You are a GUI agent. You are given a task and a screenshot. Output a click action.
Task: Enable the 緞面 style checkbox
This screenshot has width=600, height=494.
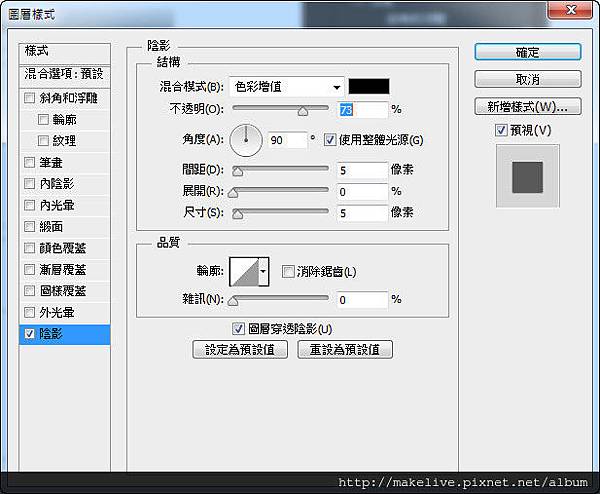(29, 227)
